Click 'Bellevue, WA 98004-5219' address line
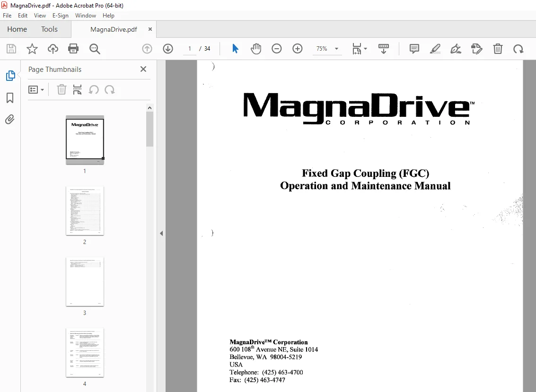The image size is (536, 392). [x=265, y=357]
